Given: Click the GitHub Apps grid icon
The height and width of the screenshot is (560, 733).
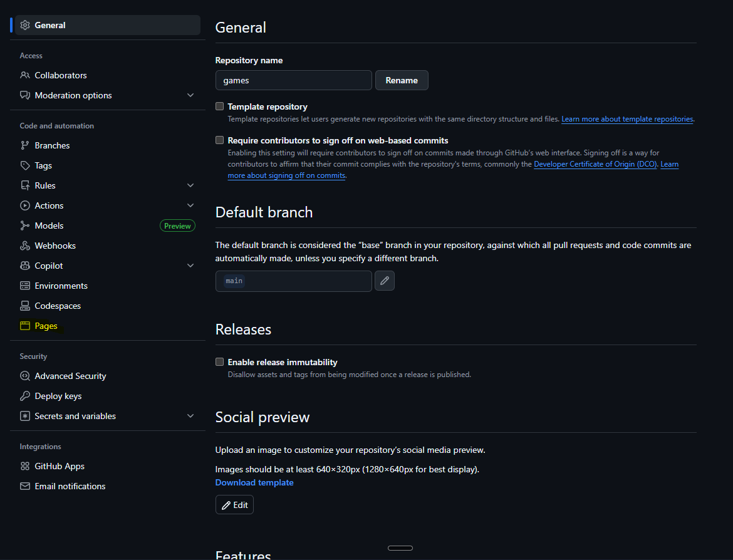Looking at the screenshot, I should (25, 466).
